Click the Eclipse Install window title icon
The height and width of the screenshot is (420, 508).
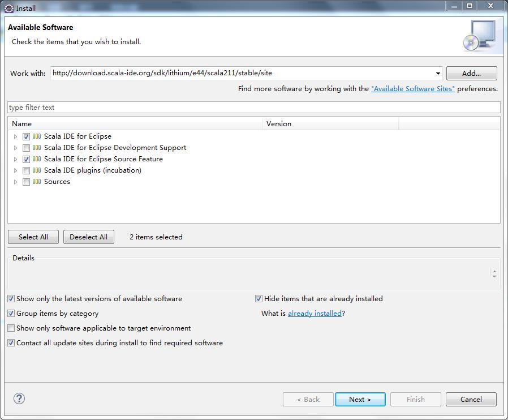(9, 8)
